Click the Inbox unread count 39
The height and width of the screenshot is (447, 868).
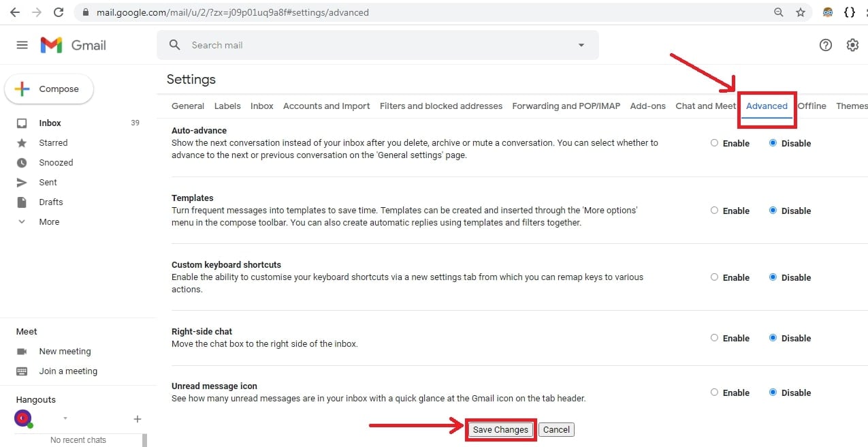pos(135,123)
